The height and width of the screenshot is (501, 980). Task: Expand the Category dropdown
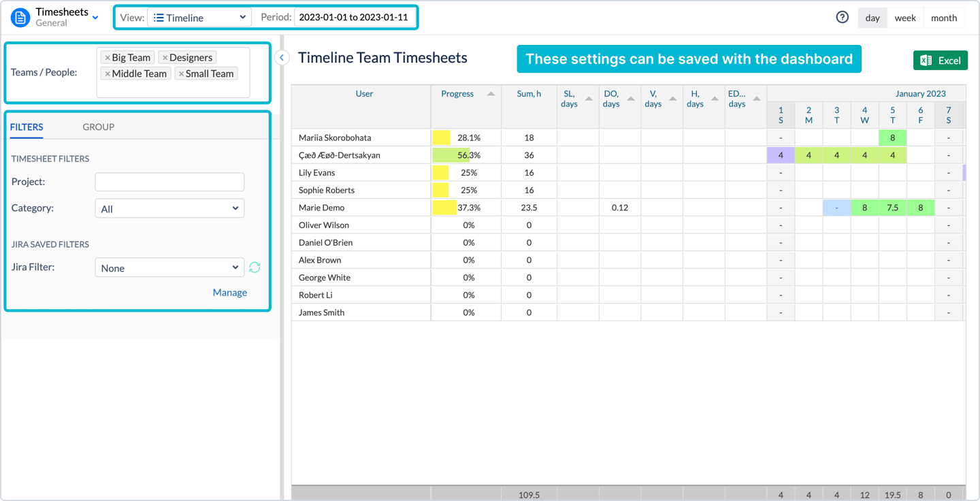tap(169, 208)
